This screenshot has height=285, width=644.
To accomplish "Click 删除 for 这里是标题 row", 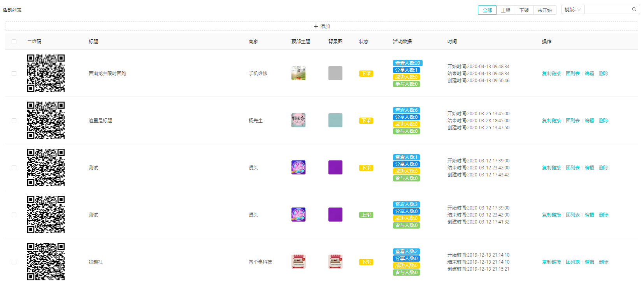I will (604, 121).
